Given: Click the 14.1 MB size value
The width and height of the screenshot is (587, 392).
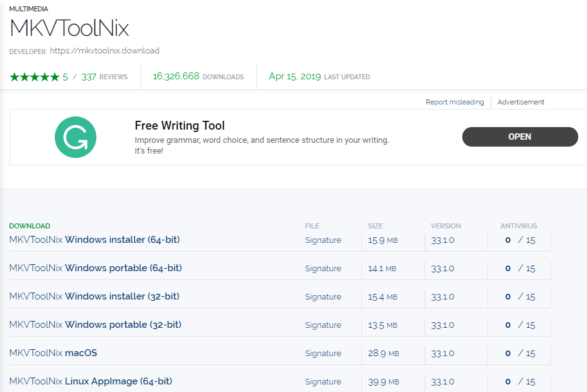Looking at the screenshot, I should pos(382,269).
